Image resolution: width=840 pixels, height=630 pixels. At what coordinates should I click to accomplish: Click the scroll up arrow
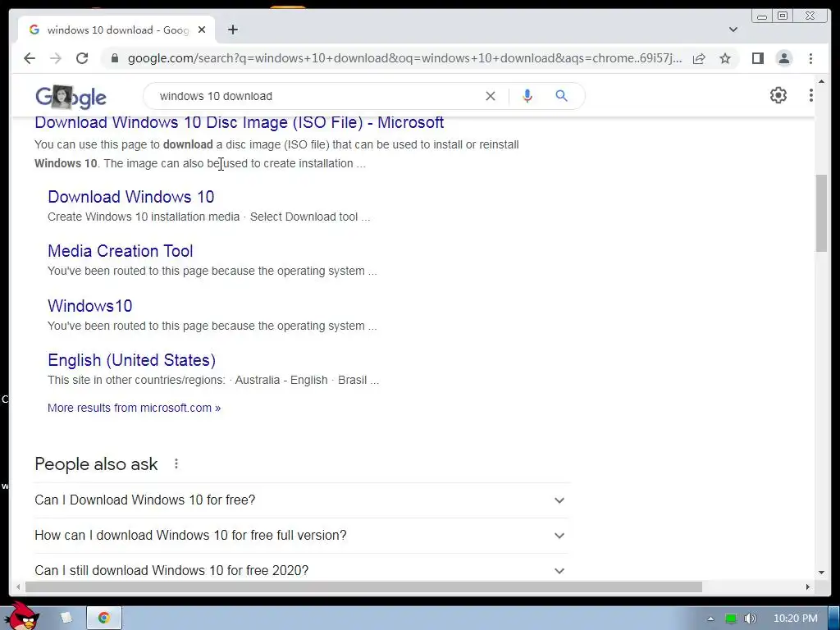821,81
